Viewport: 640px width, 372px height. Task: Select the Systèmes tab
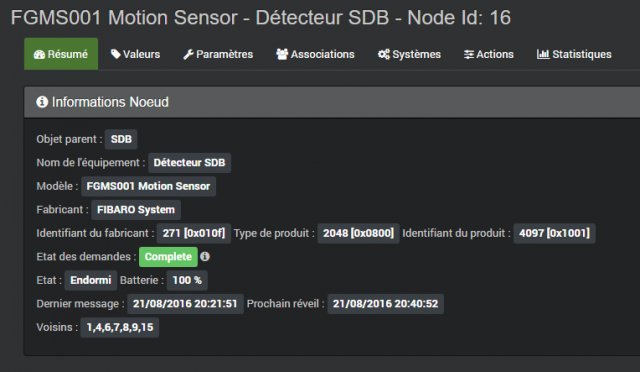click(x=409, y=54)
